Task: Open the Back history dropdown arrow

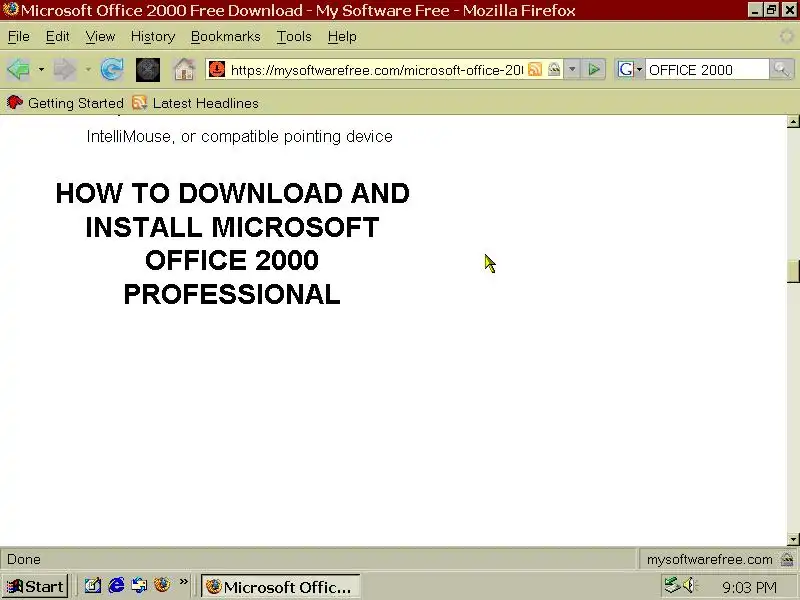Action: coord(41,69)
